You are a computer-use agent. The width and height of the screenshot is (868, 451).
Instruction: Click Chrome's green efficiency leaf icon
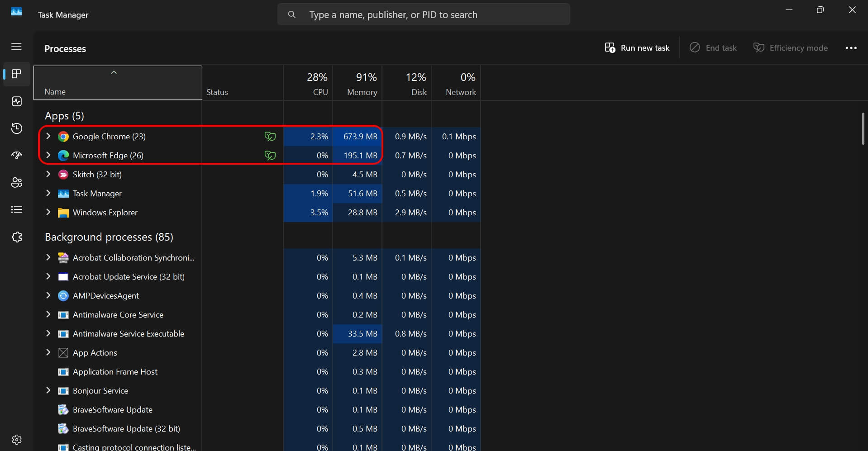point(270,137)
